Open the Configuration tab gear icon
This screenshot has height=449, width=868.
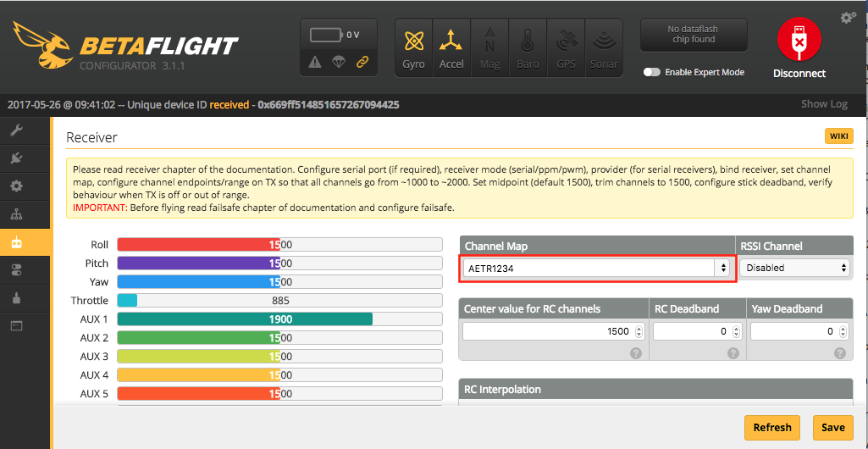[17, 186]
